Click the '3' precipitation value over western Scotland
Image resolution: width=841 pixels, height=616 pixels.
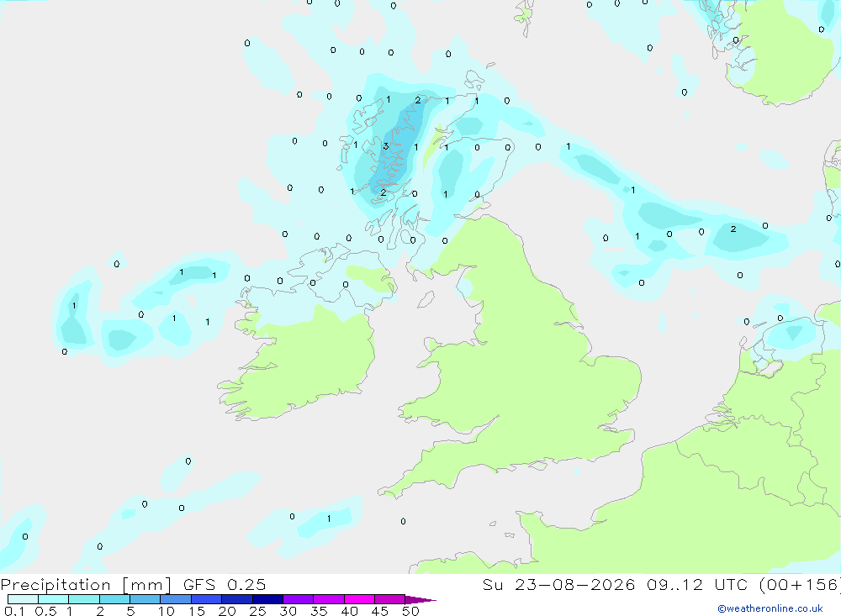[386, 146]
